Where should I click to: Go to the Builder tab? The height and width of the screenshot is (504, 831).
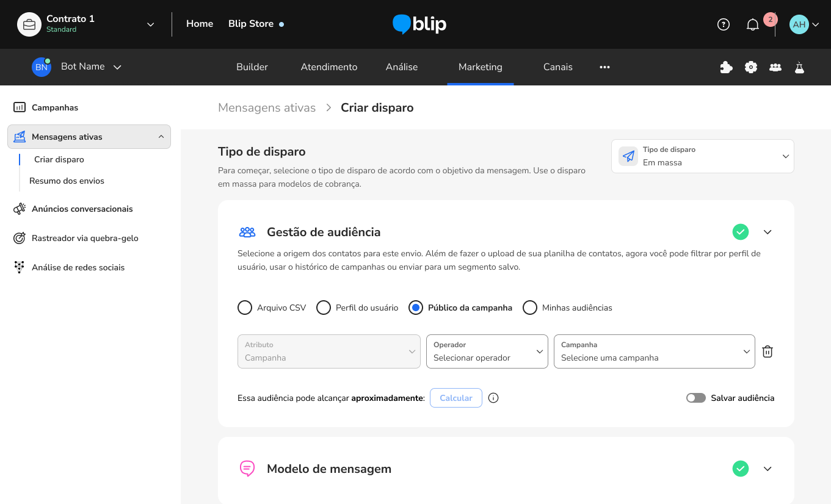tap(252, 67)
